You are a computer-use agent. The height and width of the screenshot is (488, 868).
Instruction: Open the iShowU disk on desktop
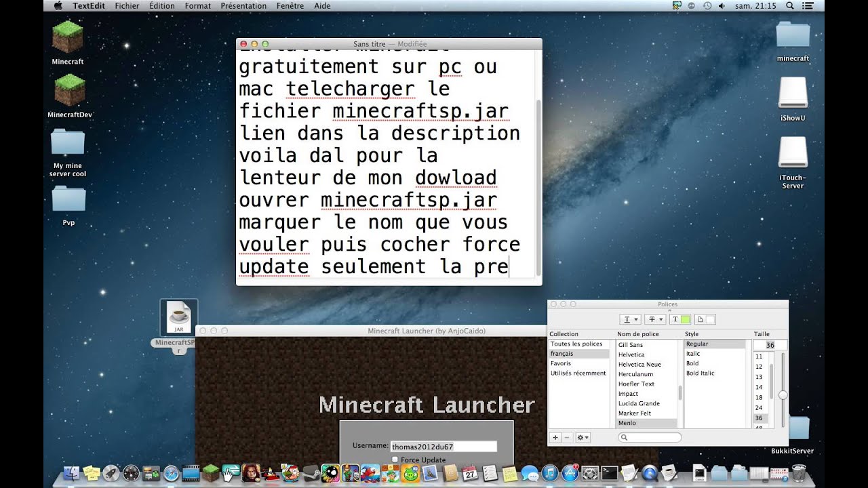[x=793, y=94]
